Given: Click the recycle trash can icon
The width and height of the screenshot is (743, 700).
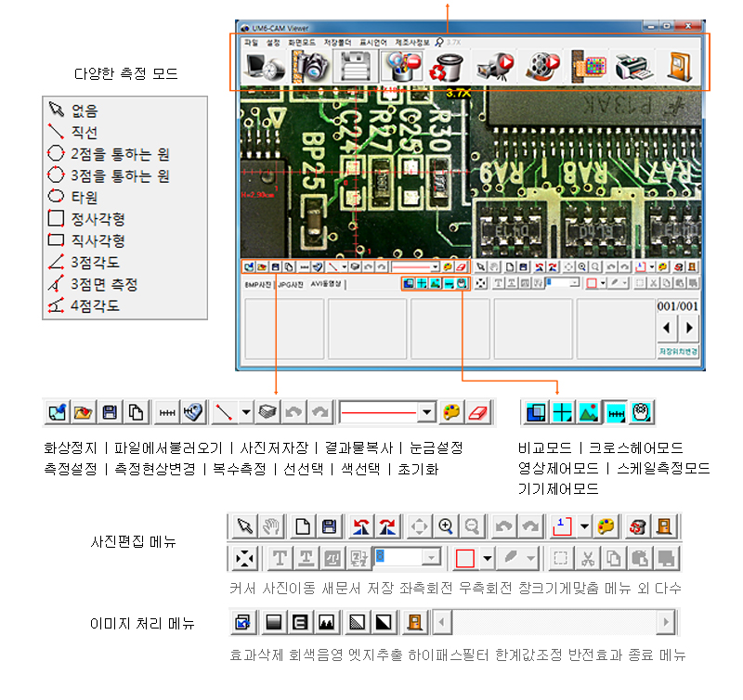Looking at the screenshot, I should click(446, 67).
